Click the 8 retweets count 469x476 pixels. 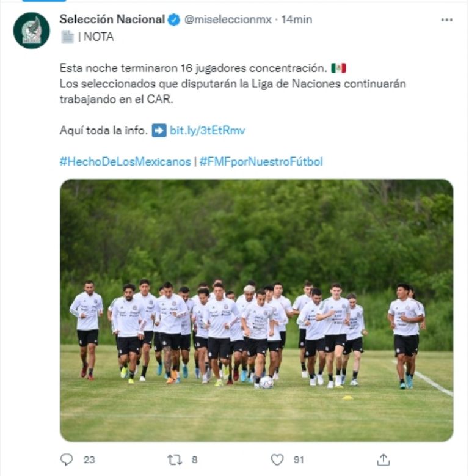coord(194,460)
